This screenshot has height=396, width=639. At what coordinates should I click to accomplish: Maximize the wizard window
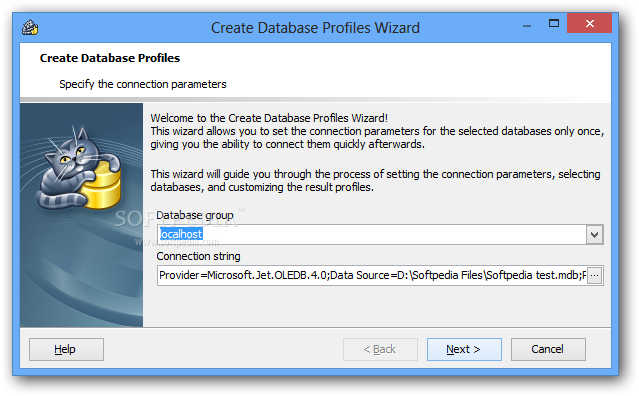click(553, 24)
